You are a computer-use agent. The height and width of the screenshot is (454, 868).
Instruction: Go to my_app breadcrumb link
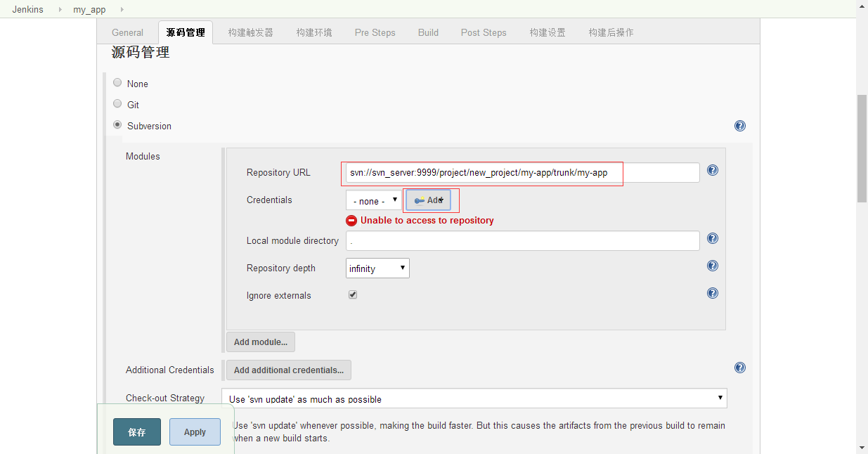[89, 9]
